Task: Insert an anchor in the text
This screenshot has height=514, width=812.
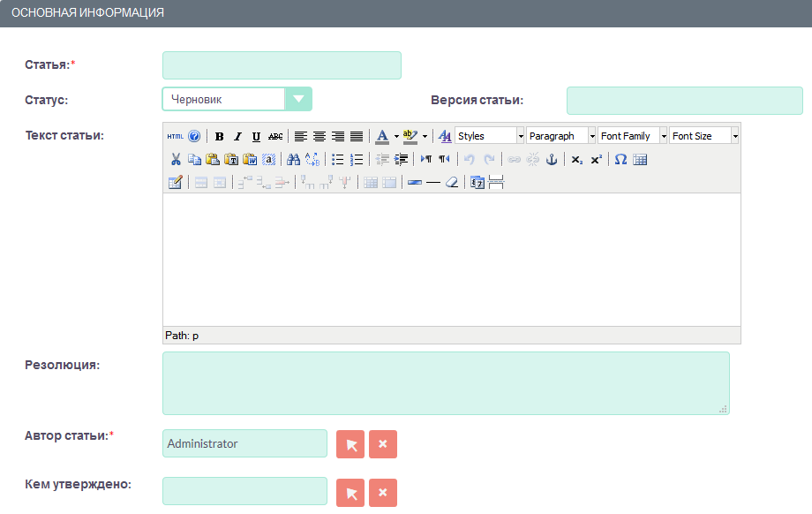Action: pyautogui.click(x=552, y=160)
